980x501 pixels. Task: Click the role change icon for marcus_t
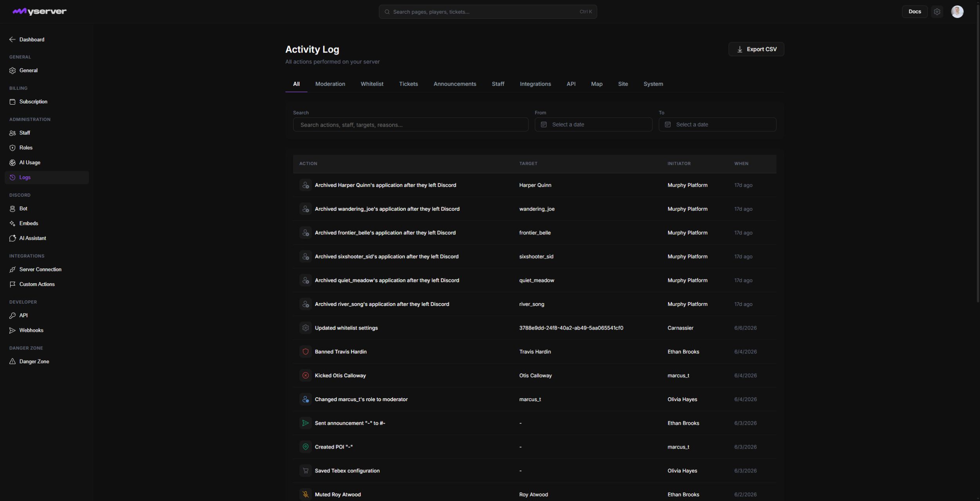[306, 399]
